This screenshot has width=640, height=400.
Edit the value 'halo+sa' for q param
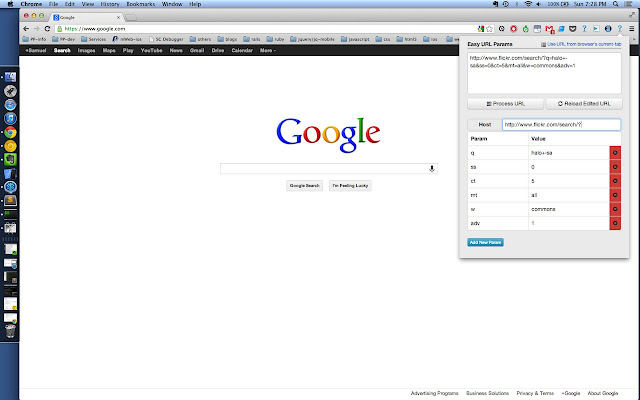(569, 153)
